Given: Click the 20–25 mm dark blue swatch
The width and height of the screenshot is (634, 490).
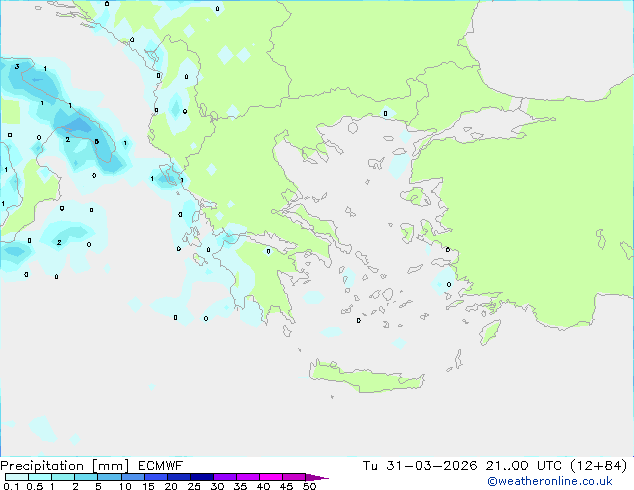Looking at the screenshot, I should coord(179,477).
